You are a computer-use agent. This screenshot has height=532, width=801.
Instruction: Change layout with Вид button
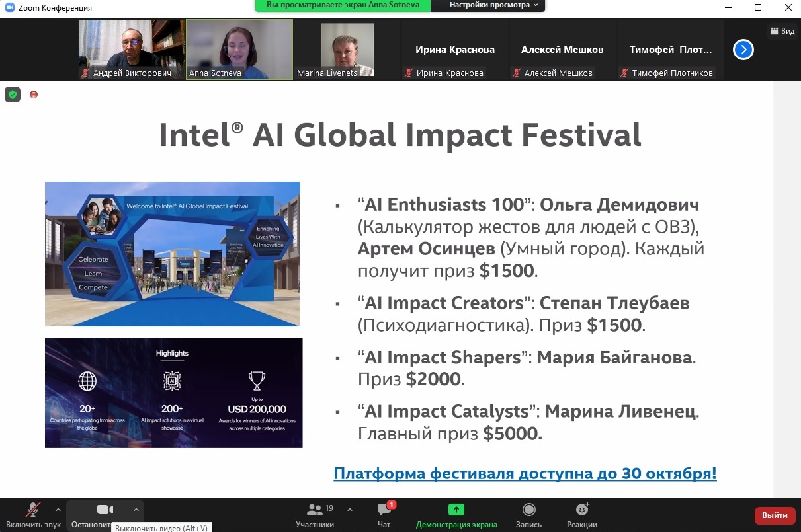[782, 31]
